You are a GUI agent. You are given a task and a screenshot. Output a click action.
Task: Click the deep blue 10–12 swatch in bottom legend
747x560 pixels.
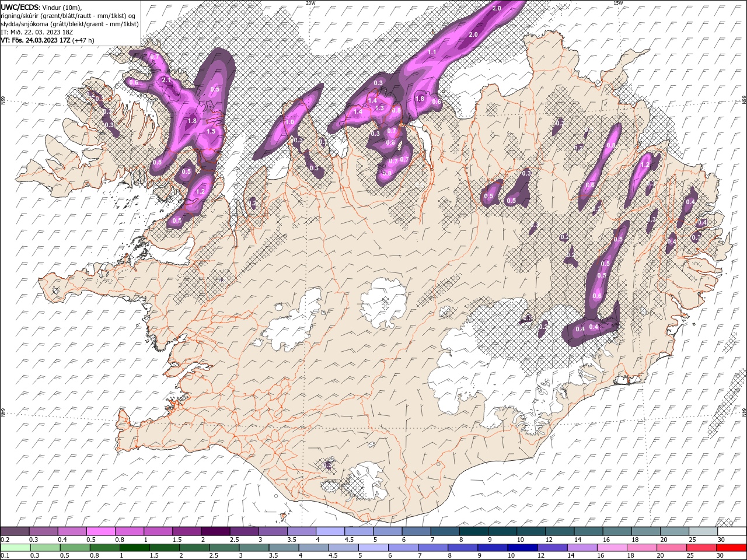coord(522,548)
